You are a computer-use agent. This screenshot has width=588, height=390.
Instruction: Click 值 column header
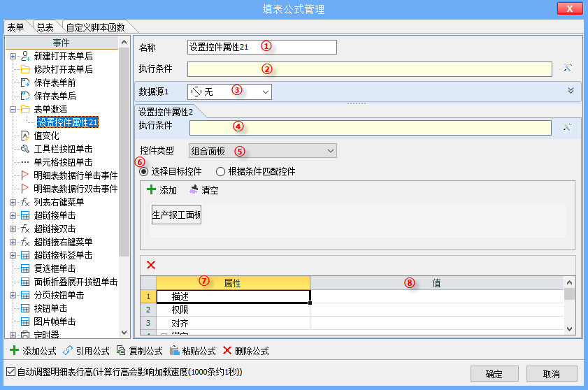pyautogui.click(x=437, y=283)
